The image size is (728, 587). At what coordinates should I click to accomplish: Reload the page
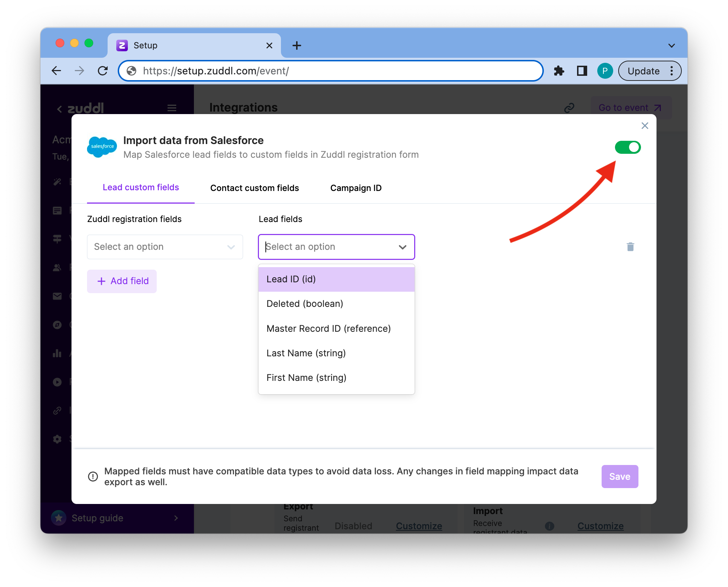[103, 71]
